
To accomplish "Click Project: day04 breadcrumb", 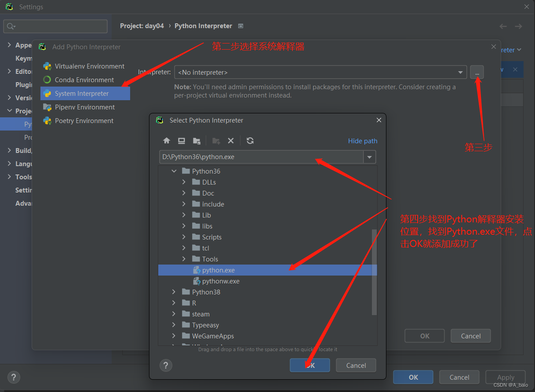I will point(142,26).
